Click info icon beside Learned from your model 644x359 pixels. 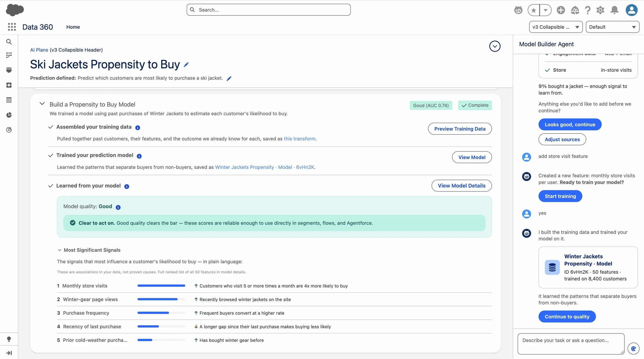[126, 187]
